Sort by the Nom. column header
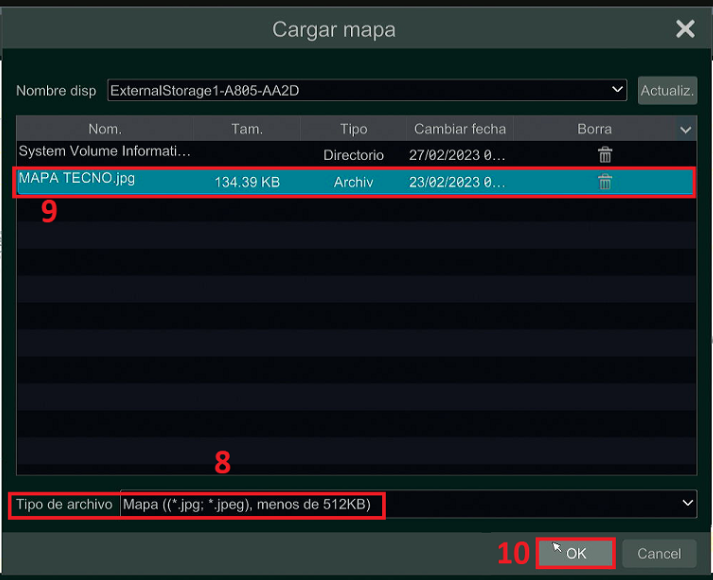Viewport: 713px width, 580px height. coord(105,129)
